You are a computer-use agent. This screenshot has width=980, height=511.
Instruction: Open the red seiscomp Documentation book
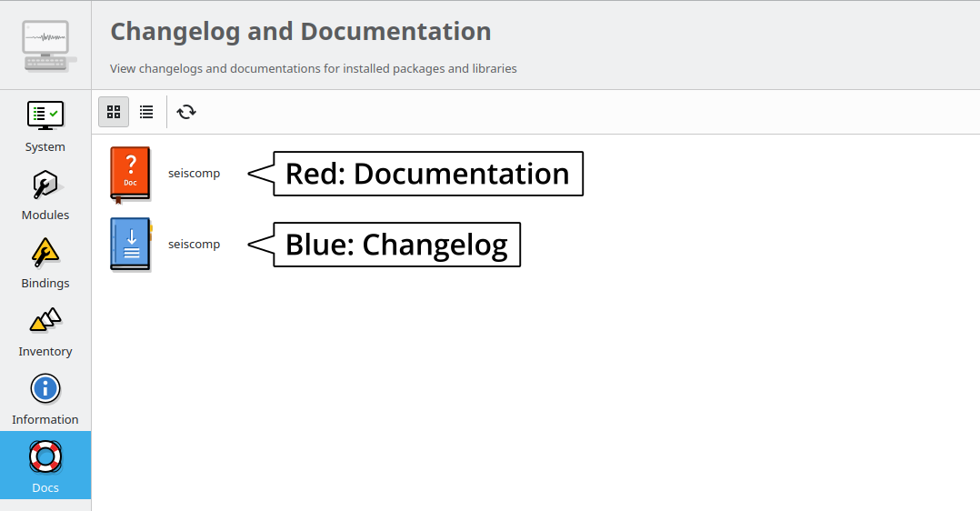point(130,174)
